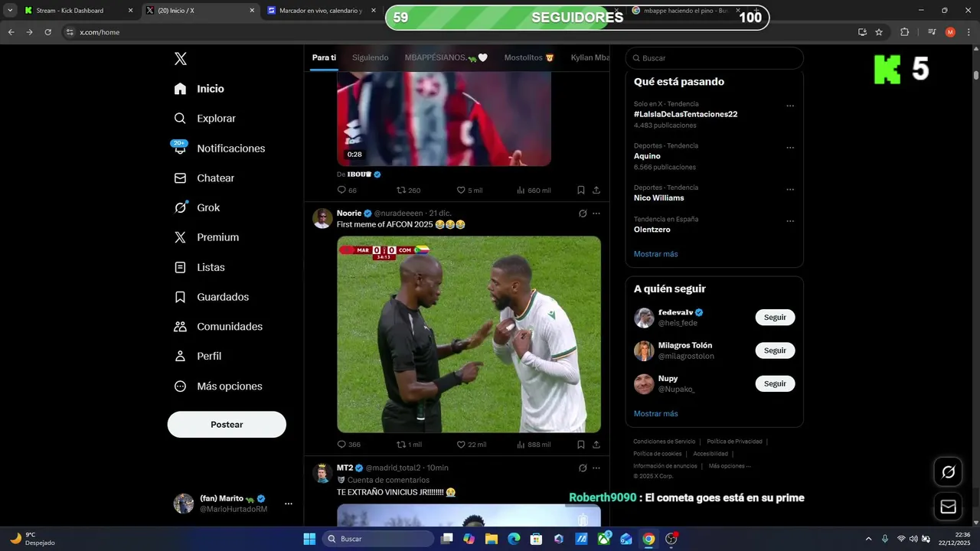Open Chrome extensions puzzle icon
The height and width of the screenshot is (551, 980).
904,32
